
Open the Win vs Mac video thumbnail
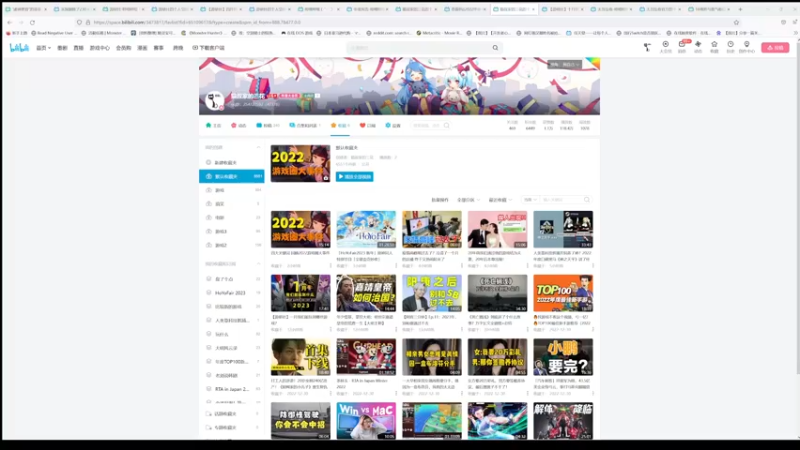click(x=366, y=421)
